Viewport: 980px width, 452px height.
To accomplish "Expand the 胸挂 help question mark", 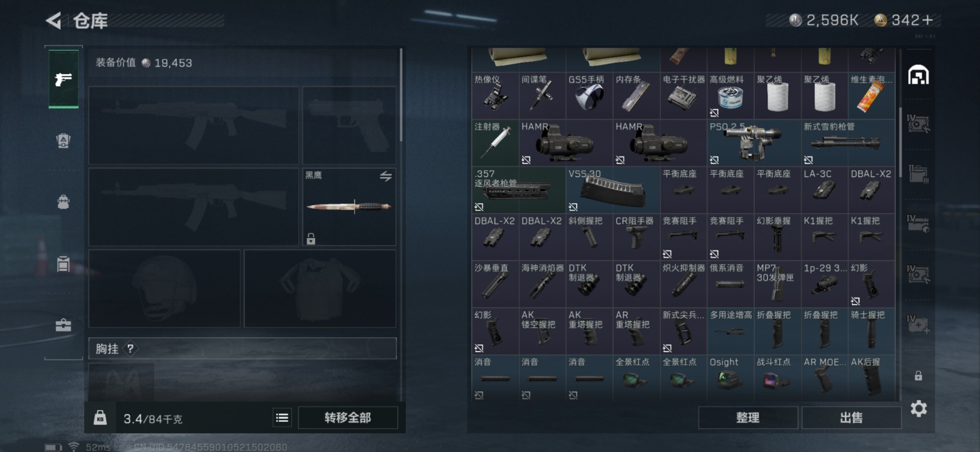I will coord(130,348).
